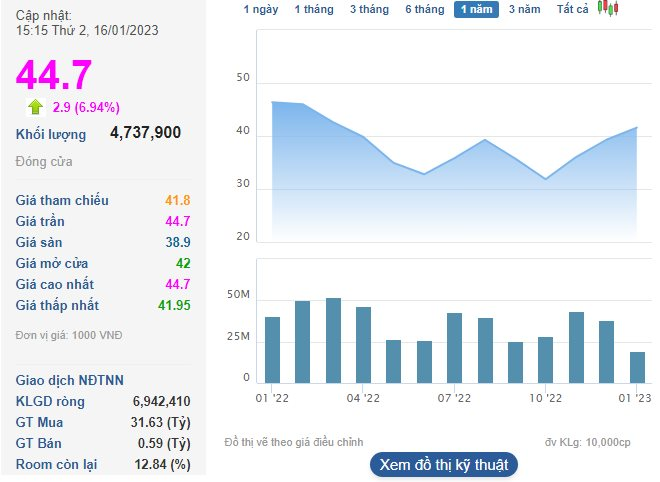
Task: Click 'Đồ thị vẽ theo giá điều chỉnh' note
Action: (293, 442)
